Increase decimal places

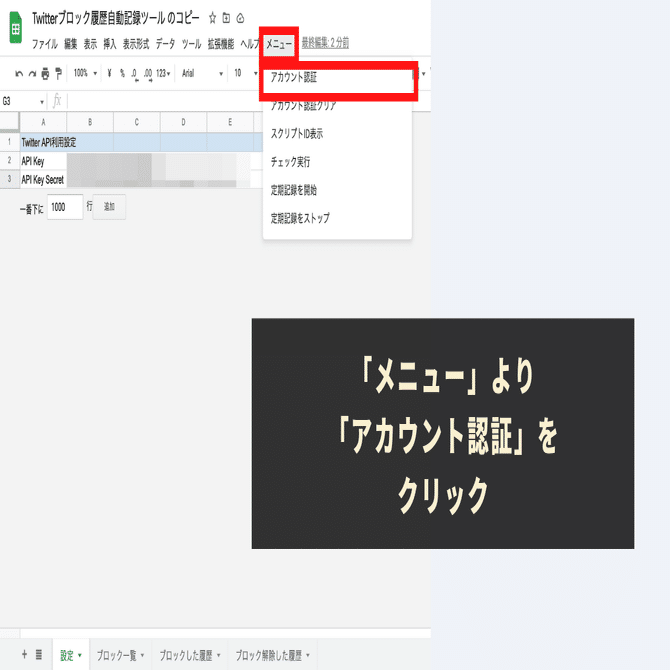coord(148,74)
